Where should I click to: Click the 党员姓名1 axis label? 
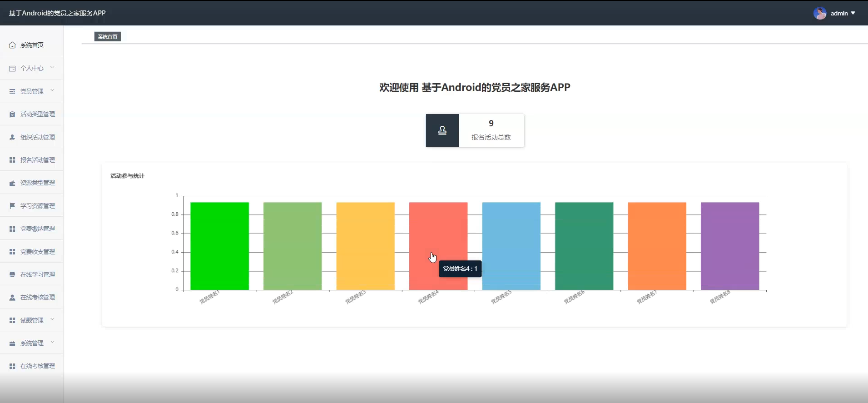coord(209,297)
